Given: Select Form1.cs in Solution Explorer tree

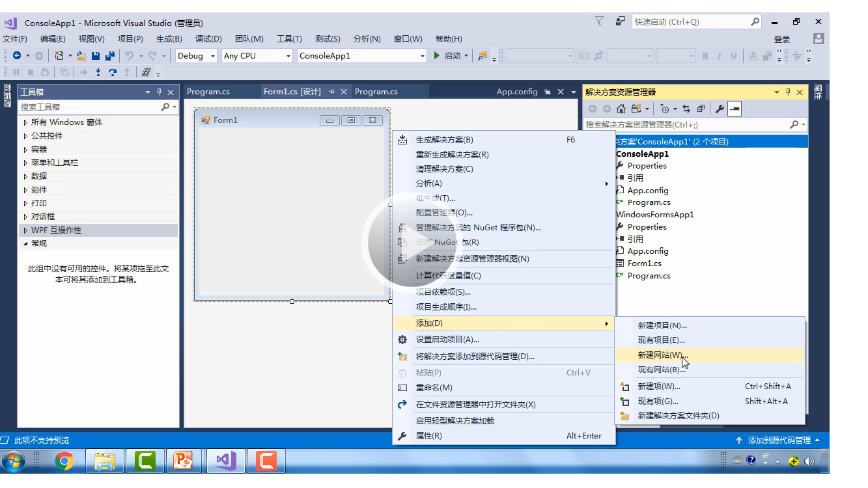Looking at the screenshot, I should 644,264.
